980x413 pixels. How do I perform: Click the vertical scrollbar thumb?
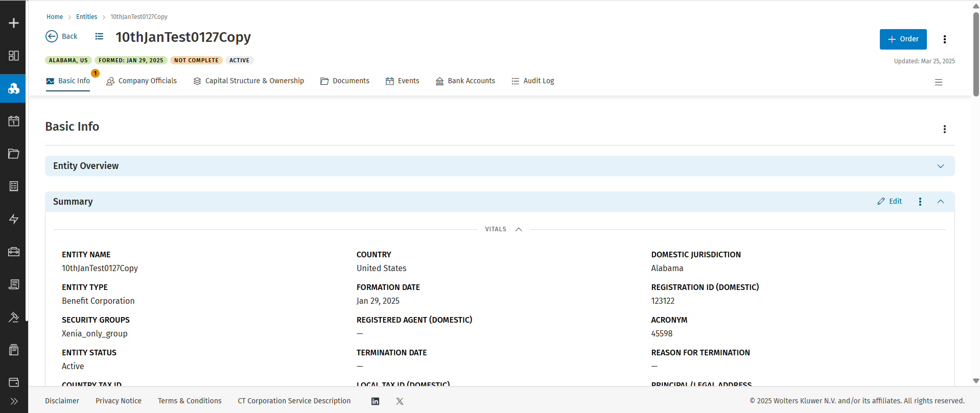[x=976, y=54]
